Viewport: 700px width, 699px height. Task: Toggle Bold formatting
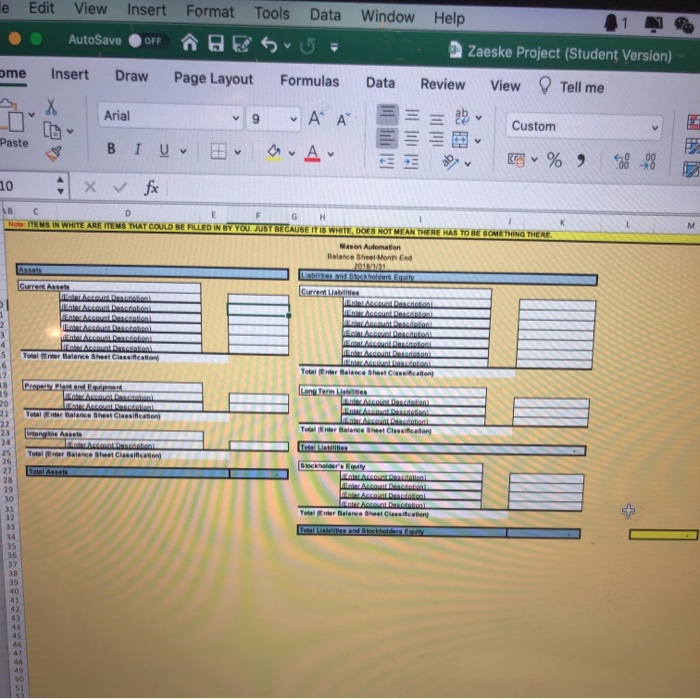point(111,149)
